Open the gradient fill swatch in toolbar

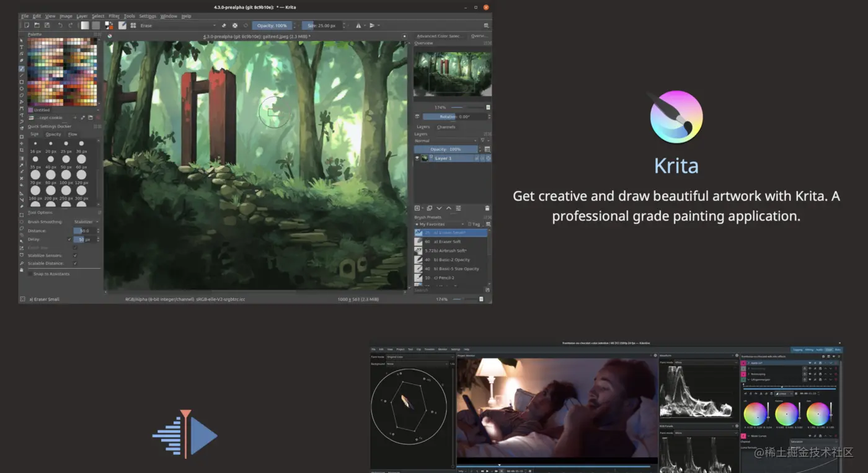pyautogui.click(x=85, y=25)
